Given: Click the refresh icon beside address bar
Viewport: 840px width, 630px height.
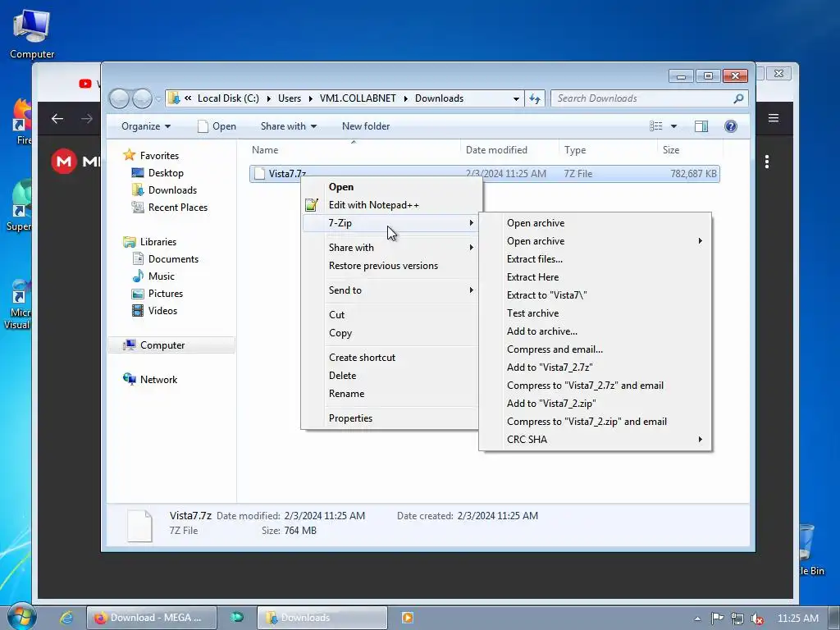Looking at the screenshot, I should (x=535, y=98).
